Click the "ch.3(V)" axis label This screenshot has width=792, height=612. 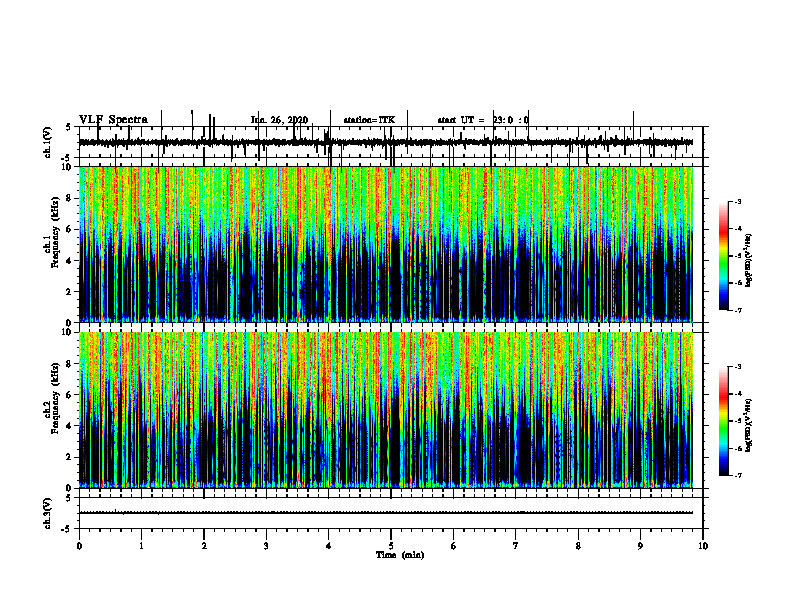tap(48, 513)
